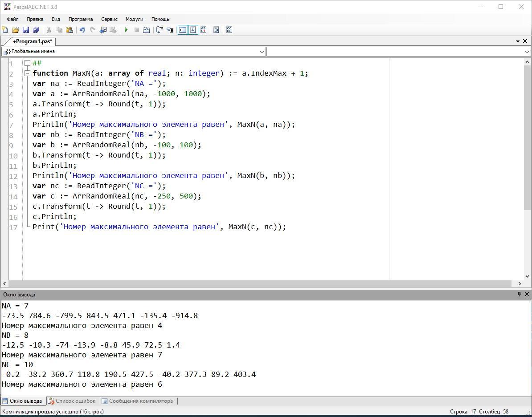Viewport: 532px width, 417px height.
Task: Undo the last edit using the toolbar arrow
Action: [x=82, y=30]
